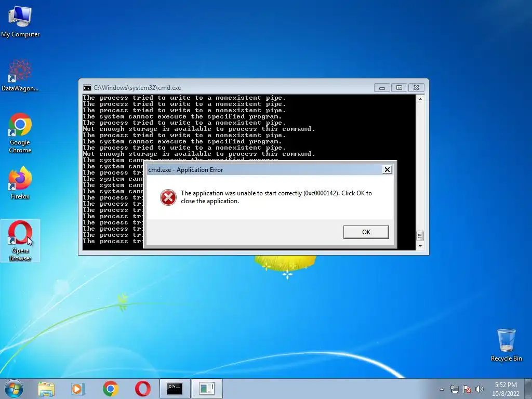Launch Google Chrome from the desktop
The image size is (532, 399).
pyautogui.click(x=20, y=133)
